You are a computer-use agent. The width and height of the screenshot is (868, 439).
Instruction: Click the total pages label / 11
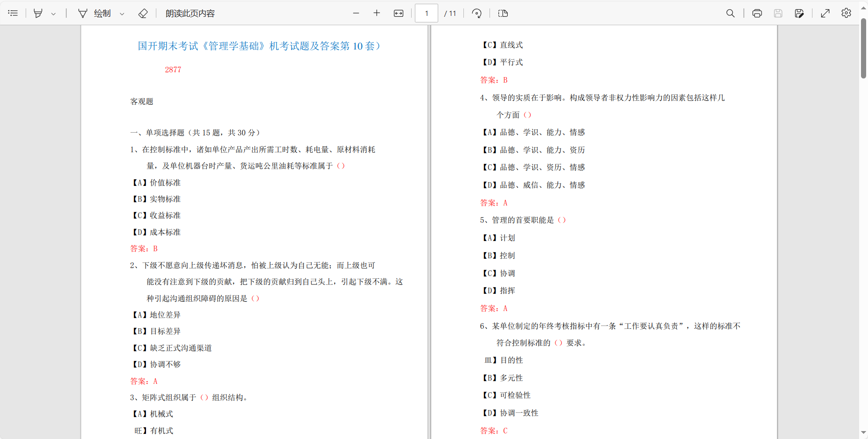pyautogui.click(x=450, y=14)
